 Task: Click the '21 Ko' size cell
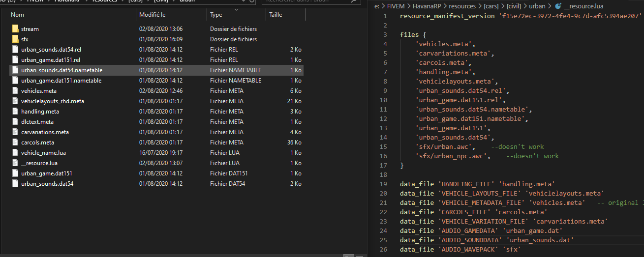click(x=294, y=101)
